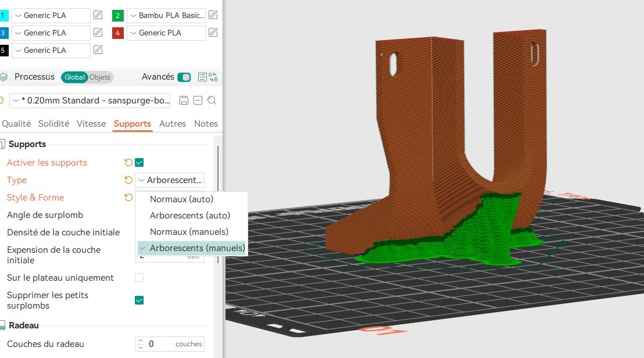
Task: Uncheck the Activer les supports checkbox
Action: [139, 163]
